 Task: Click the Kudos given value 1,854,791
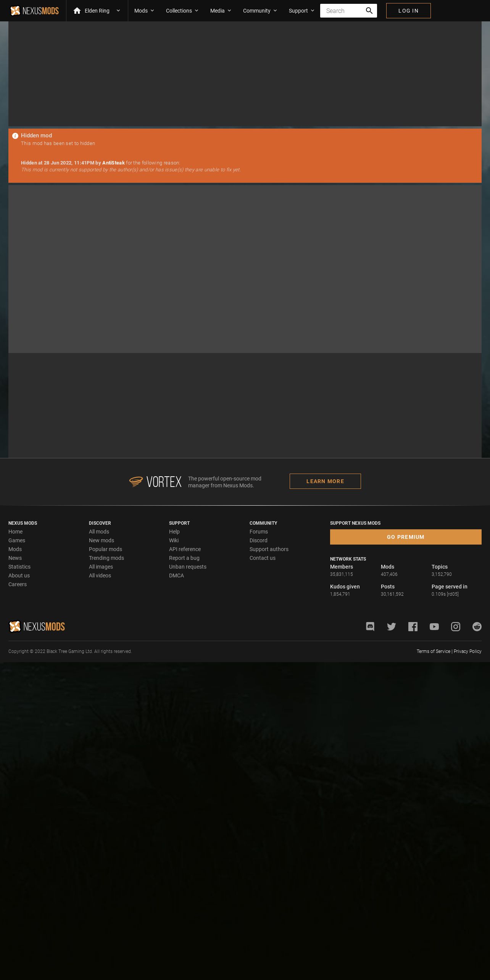point(340,594)
